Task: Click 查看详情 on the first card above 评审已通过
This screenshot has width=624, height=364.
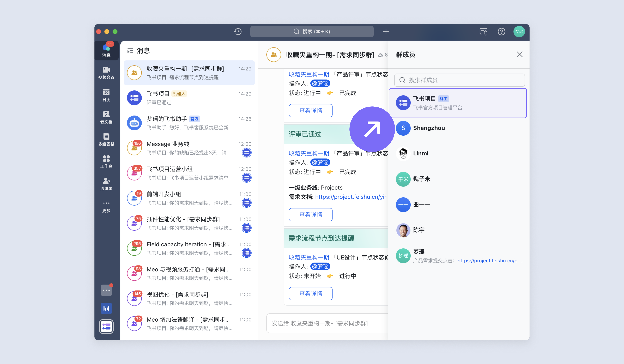Action: (311, 110)
